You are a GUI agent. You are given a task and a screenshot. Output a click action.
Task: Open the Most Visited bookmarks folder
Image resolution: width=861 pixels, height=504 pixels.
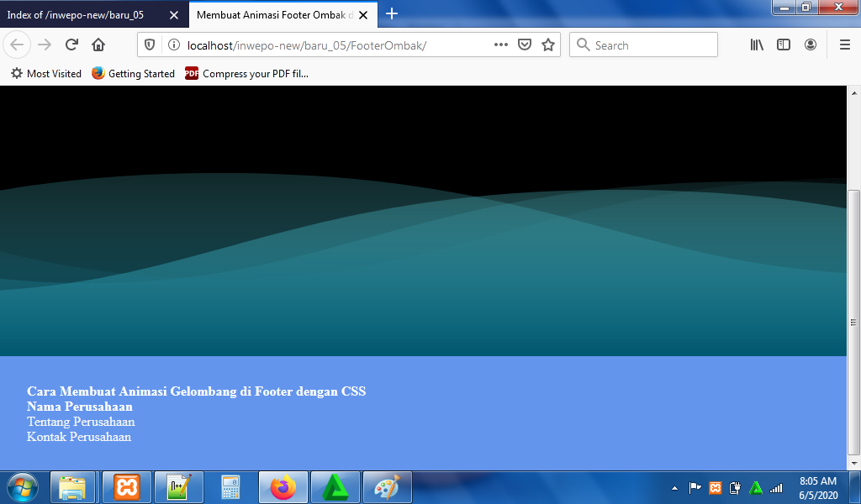click(x=46, y=73)
